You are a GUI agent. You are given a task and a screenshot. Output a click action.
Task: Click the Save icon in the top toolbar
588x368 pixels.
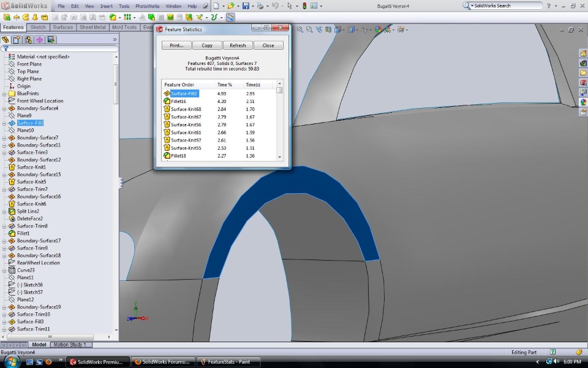[x=246, y=6]
